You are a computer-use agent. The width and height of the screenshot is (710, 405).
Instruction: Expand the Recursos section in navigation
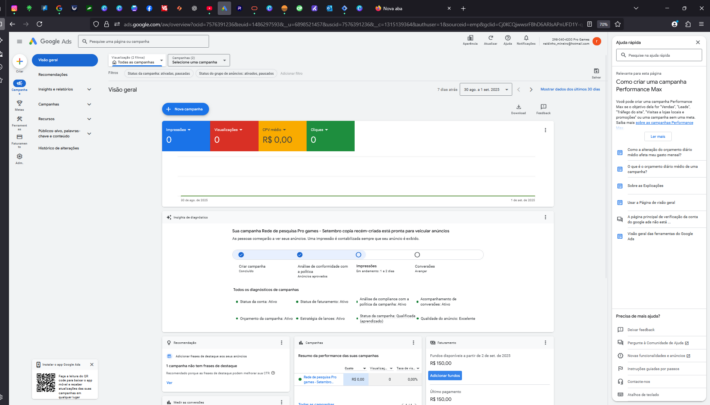[x=89, y=118]
